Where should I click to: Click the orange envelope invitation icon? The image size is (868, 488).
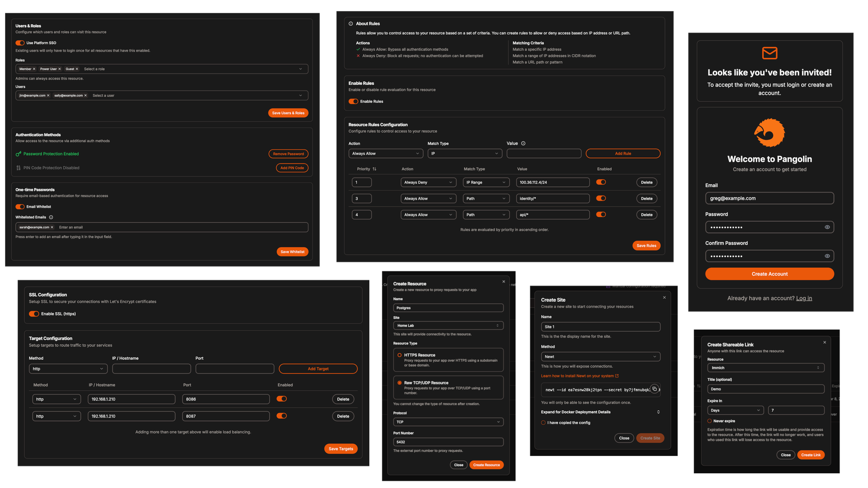coord(769,53)
